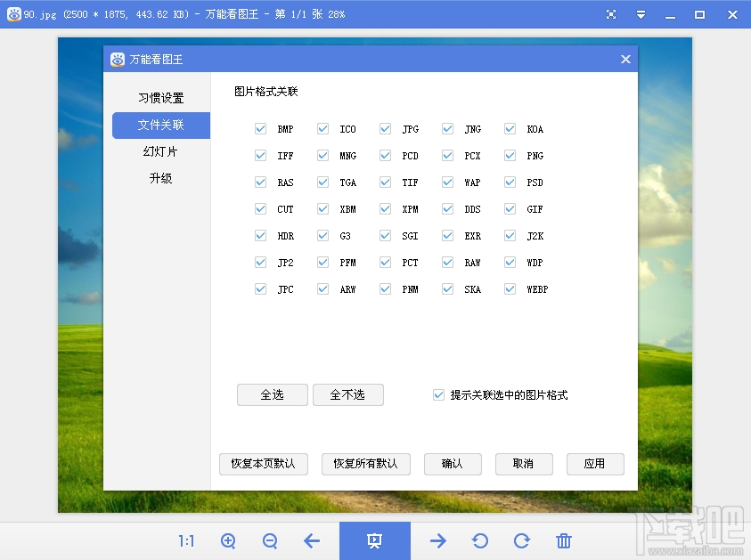The image size is (751, 560).
Task: Toggle the PCX format checkbox
Action: click(x=447, y=156)
